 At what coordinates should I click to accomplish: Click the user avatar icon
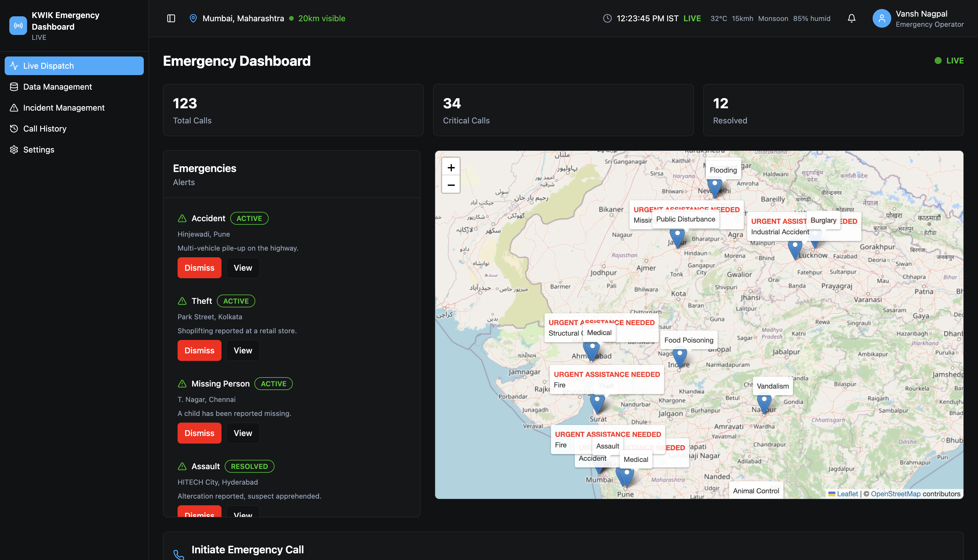[x=881, y=18]
